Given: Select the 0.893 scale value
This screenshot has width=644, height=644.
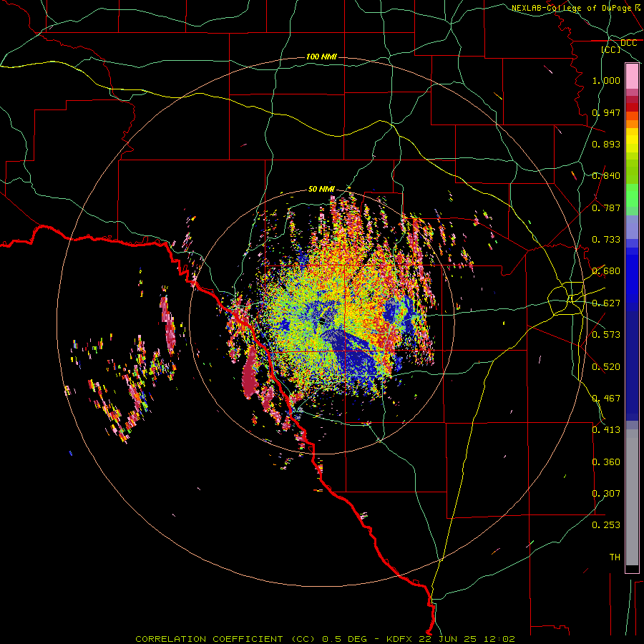Looking at the screenshot, I should click(606, 144).
